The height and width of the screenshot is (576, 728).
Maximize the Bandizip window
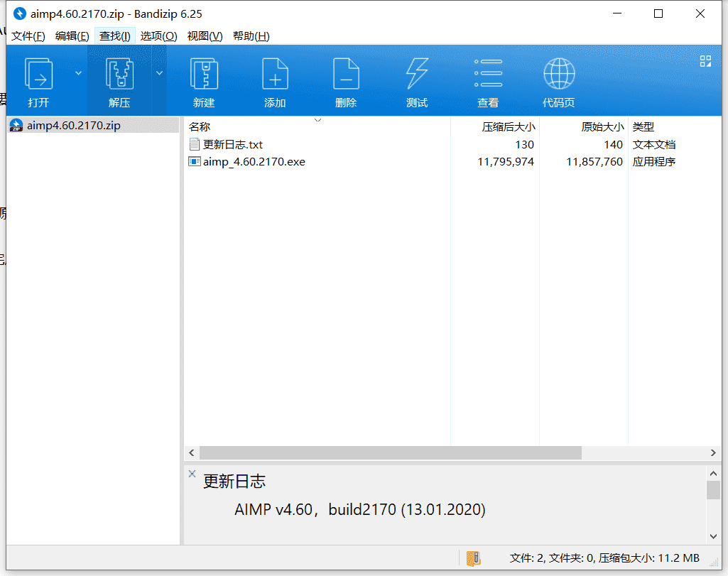(x=658, y=14)
